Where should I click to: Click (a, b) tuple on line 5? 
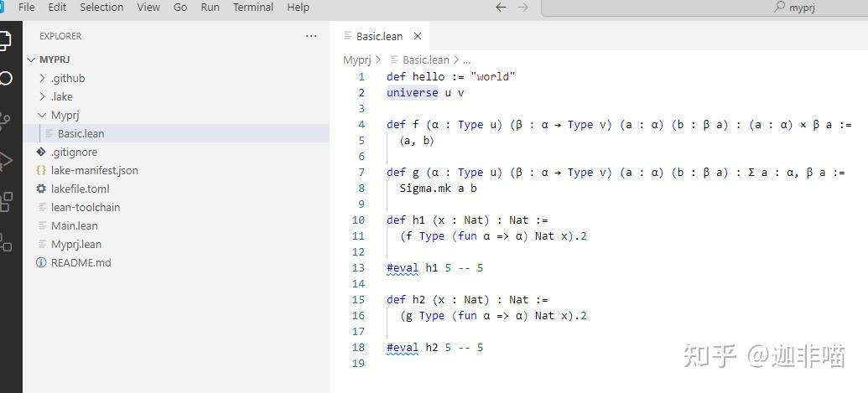[417, 141]
